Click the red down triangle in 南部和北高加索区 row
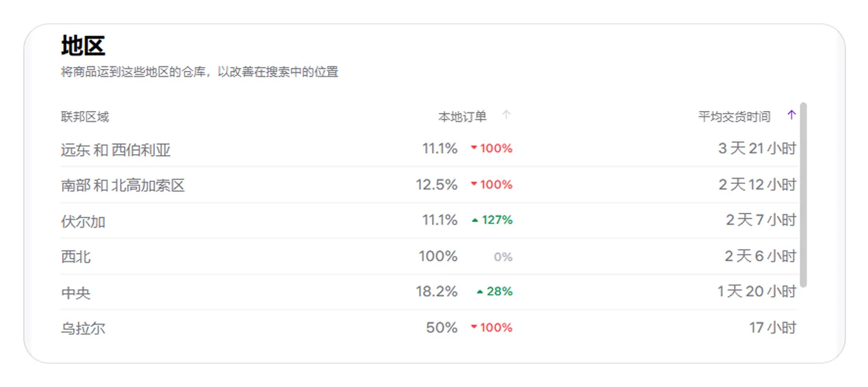The image size is (868, 387). [474, 184]
